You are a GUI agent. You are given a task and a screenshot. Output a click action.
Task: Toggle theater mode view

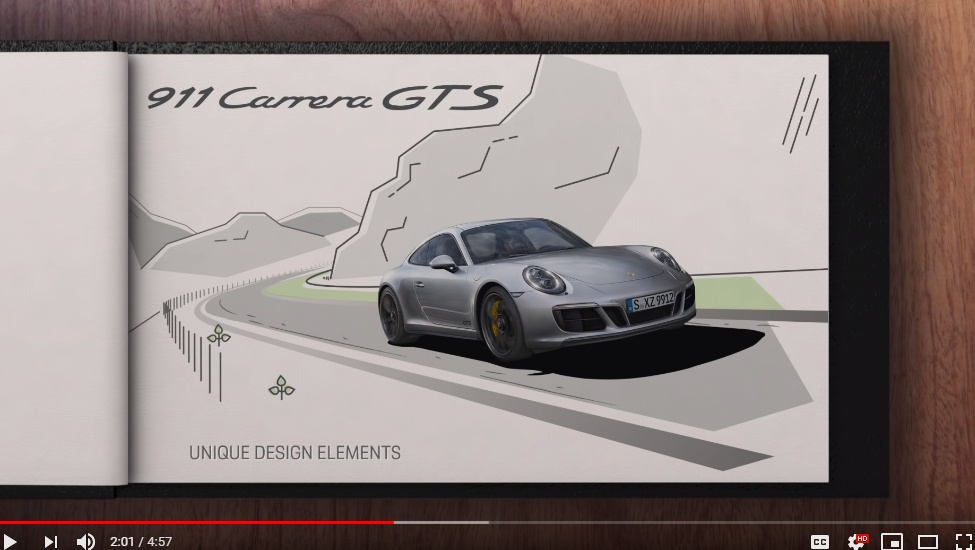pos(928,542)
